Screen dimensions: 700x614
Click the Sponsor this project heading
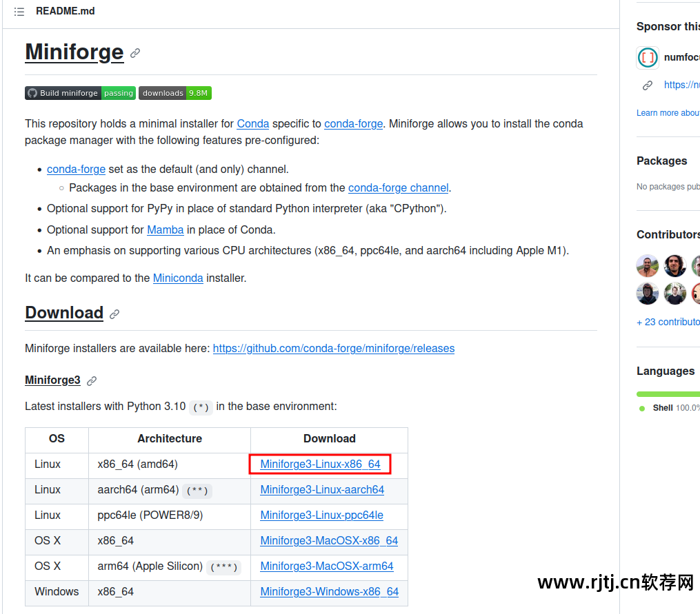[668, 26]
